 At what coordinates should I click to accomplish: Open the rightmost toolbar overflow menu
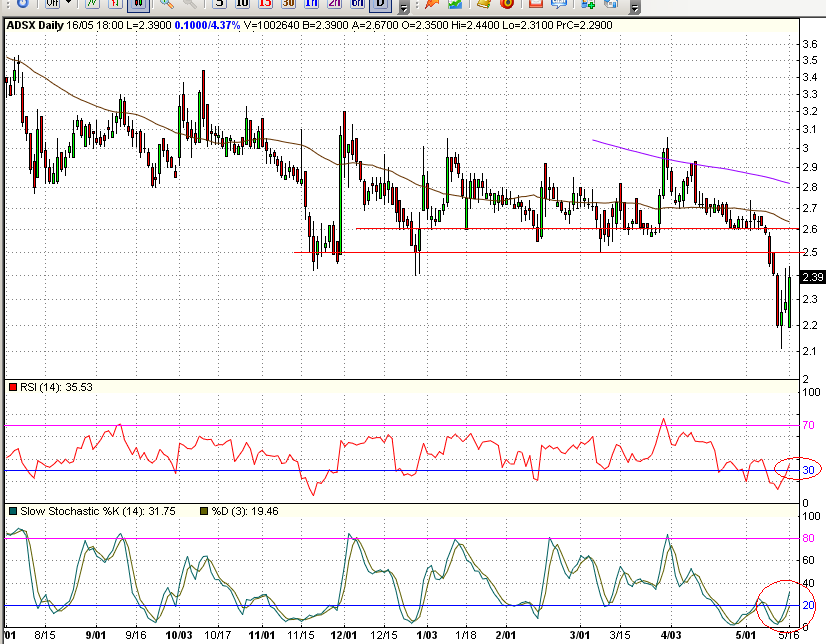coord(634,6)
